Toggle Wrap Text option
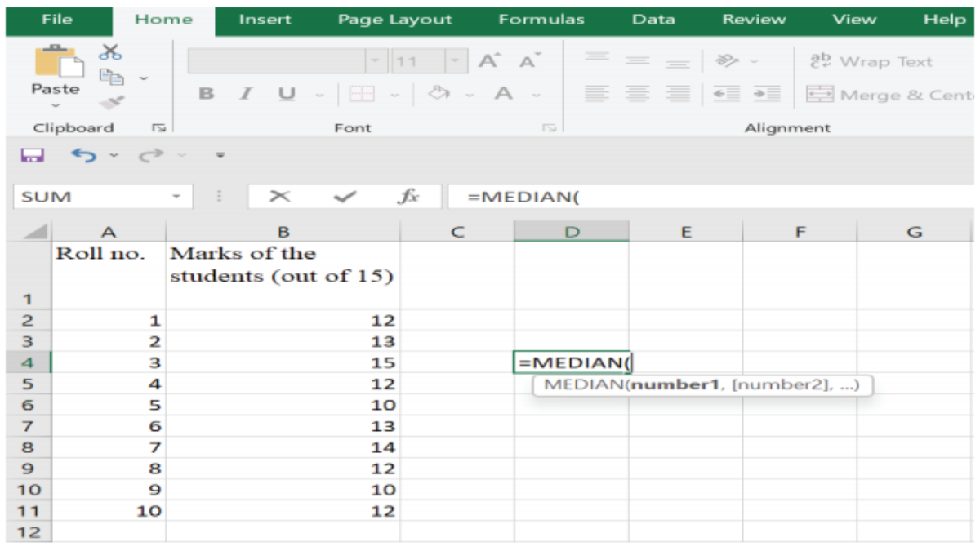 [871, 62]
